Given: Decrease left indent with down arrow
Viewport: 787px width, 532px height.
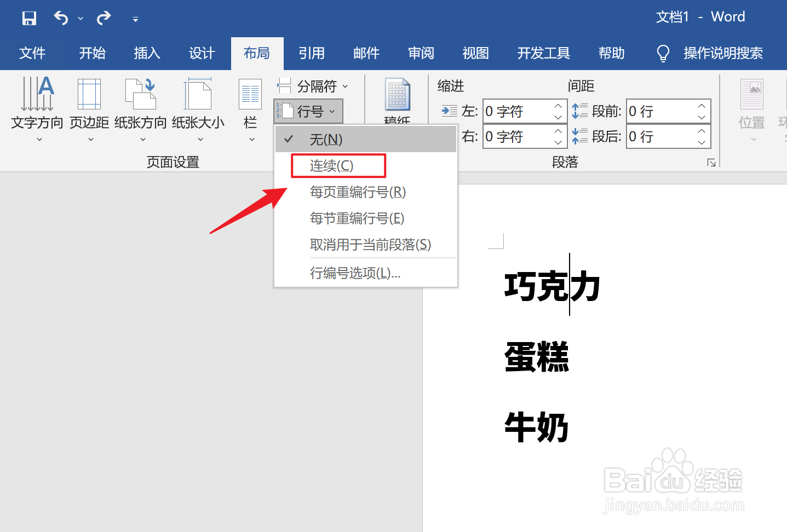Looking at the screenshot, I should coord(558,117).
